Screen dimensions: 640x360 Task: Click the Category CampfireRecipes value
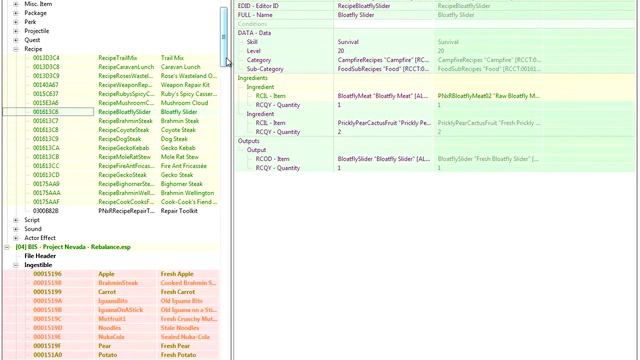point(383,60)
